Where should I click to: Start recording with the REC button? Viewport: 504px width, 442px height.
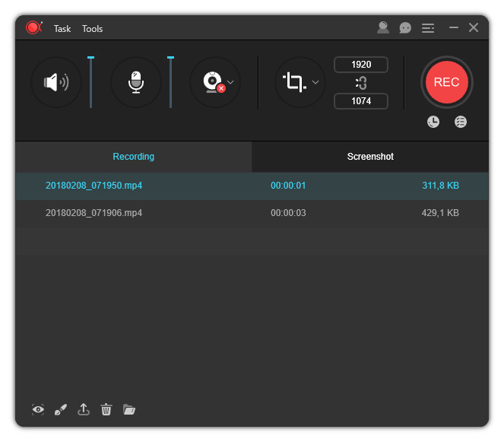(x=446, y=82)
